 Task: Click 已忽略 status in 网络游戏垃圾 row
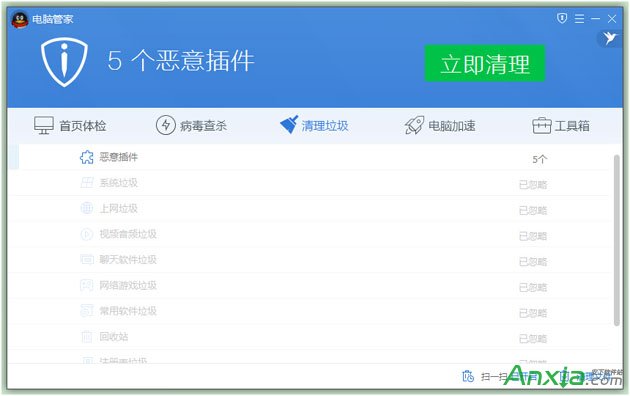(533, 288)
